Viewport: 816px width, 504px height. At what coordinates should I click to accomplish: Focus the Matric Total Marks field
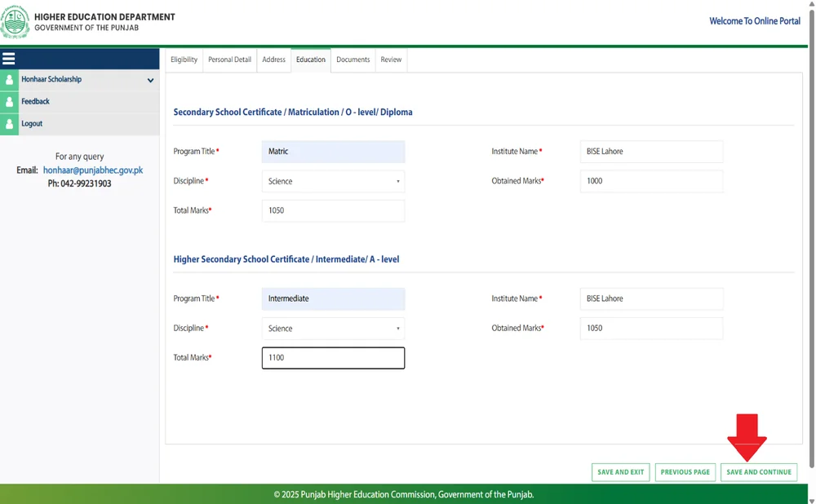[x=333, y=210]
